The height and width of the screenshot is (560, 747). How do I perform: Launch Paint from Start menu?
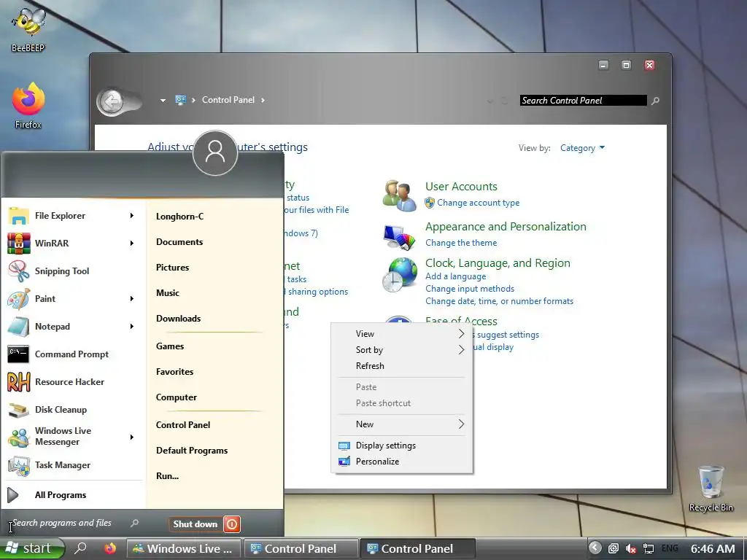(71, 298)
